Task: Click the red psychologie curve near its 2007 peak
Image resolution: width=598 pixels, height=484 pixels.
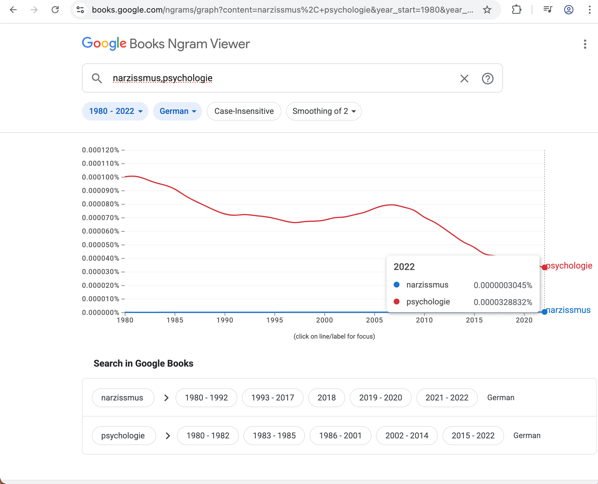Action: pos(392,205)
